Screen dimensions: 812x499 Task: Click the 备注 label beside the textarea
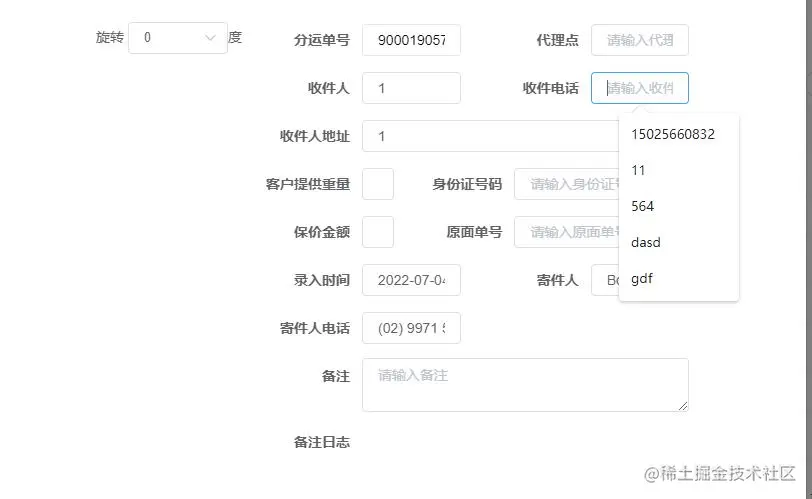tap(336, 376)
